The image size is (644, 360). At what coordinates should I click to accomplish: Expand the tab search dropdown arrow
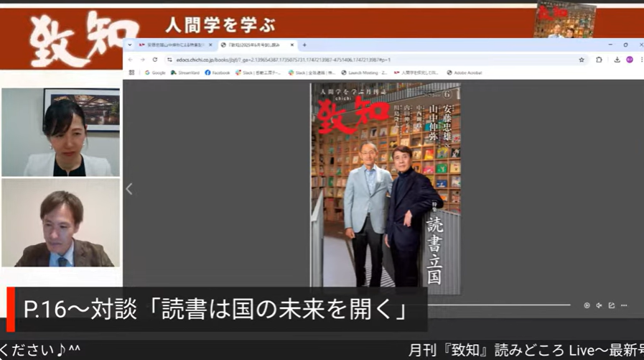pyautogui.click(x=130, y=45)
